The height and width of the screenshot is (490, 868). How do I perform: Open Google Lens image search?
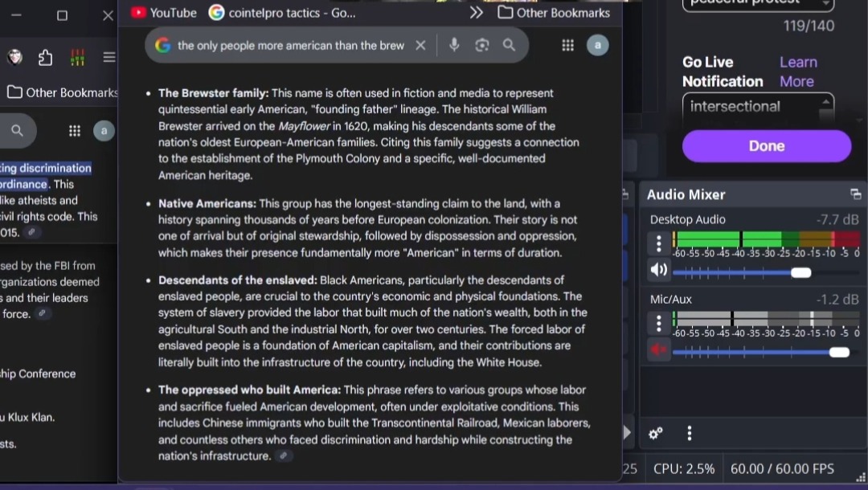(481, 45)
